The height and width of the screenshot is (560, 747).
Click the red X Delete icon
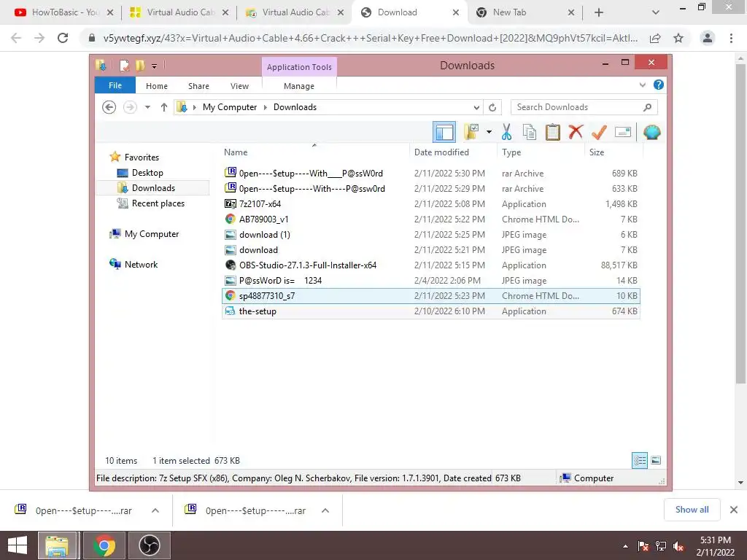tap(576, 132)
